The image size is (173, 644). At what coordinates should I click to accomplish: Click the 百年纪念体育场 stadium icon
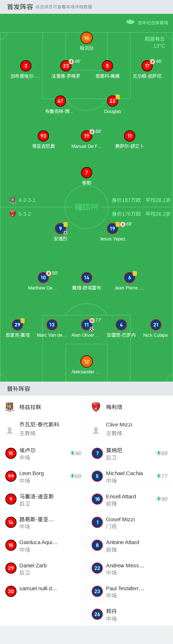(x=130, y=22)
